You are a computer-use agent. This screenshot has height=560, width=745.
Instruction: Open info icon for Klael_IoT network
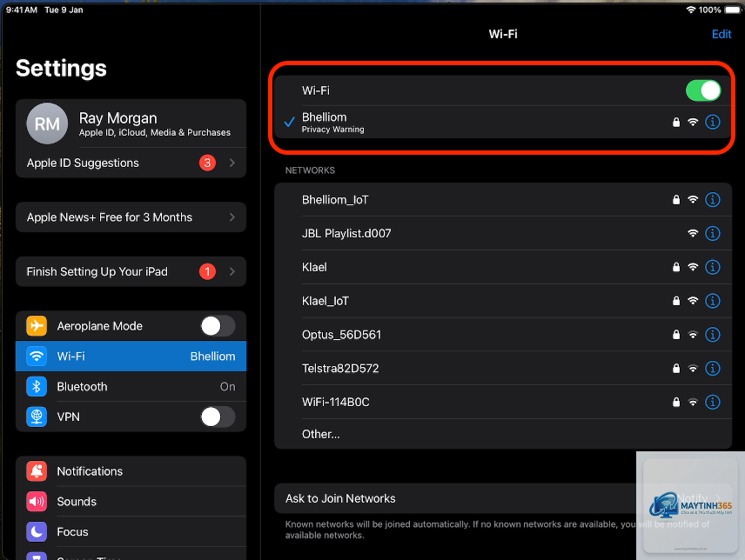click(x=712, y=301)
